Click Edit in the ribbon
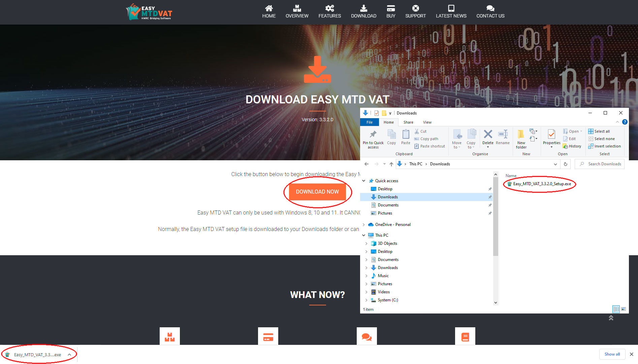638x364 pixels. click(x=569, y=139)
